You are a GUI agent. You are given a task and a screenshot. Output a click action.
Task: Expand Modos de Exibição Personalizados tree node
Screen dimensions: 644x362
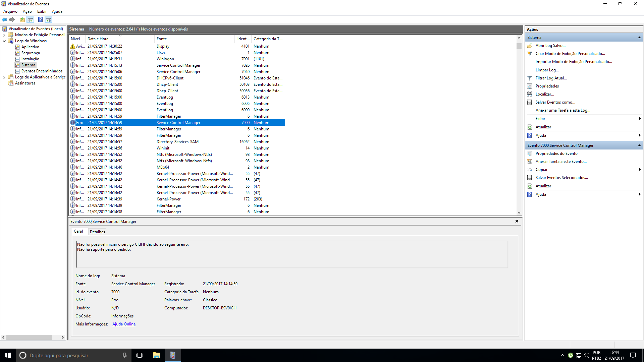coord(4,35)
